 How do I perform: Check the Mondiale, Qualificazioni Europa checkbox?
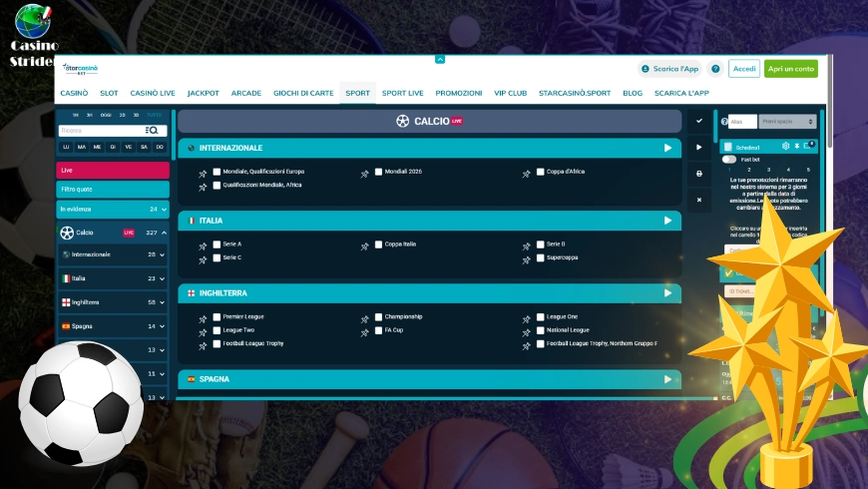[217, 172]
